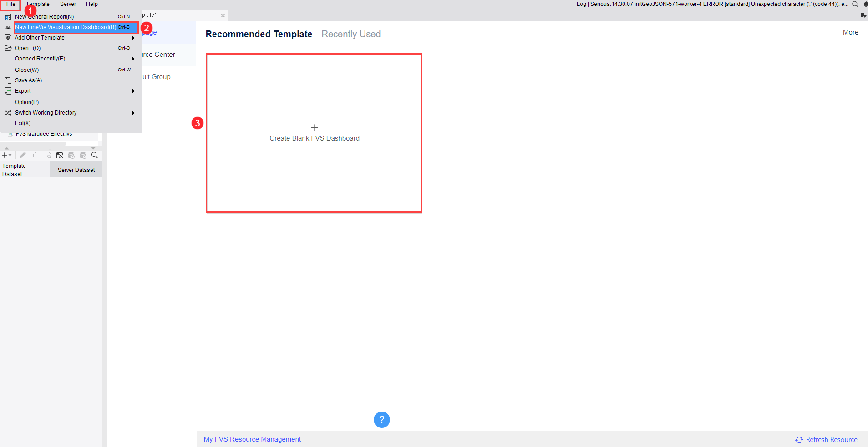Click the search icon in top bar
The width and height of the screenshot is (868, 447).
[x=855, y=4]
